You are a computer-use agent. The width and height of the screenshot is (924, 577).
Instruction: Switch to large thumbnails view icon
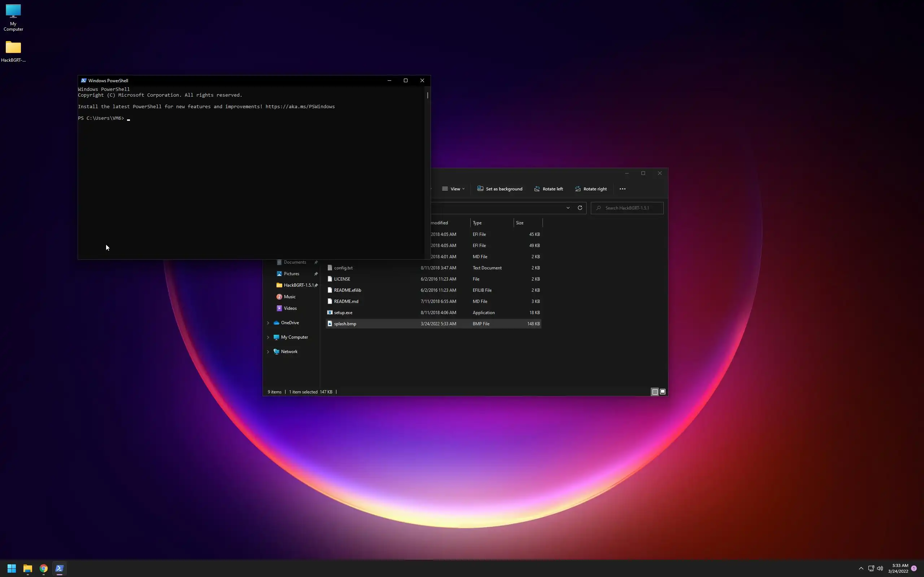coord(662,392)
